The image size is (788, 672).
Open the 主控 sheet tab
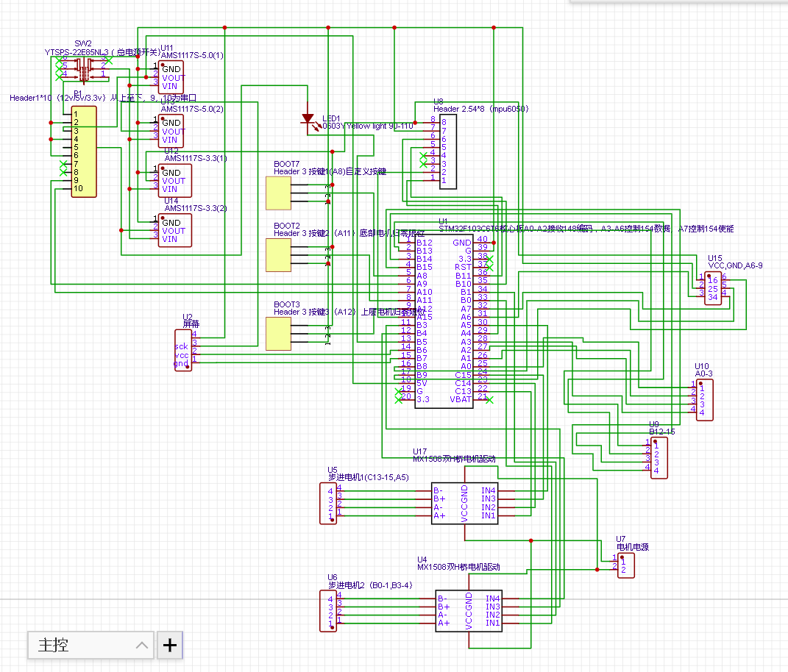(x=90, y=645)
